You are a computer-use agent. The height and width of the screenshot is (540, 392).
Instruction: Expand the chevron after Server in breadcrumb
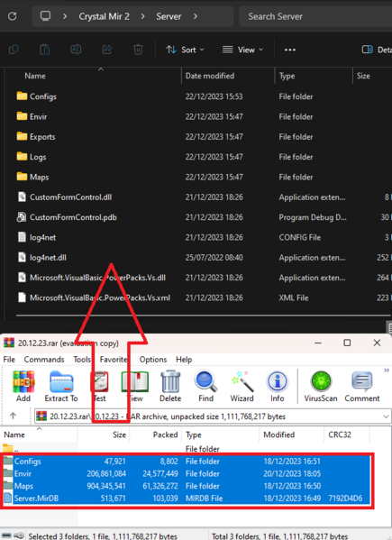pyautogui.click(x=196, y=16)
